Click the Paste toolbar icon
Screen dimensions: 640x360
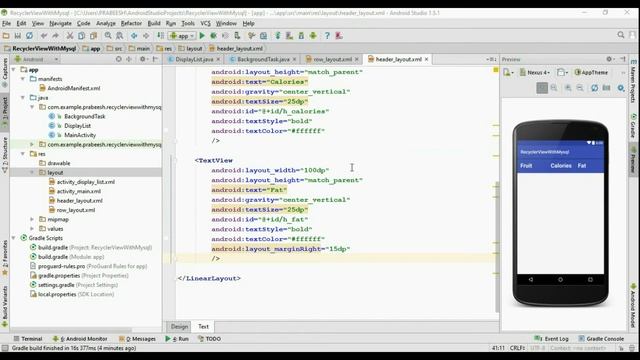click(93, 36)
